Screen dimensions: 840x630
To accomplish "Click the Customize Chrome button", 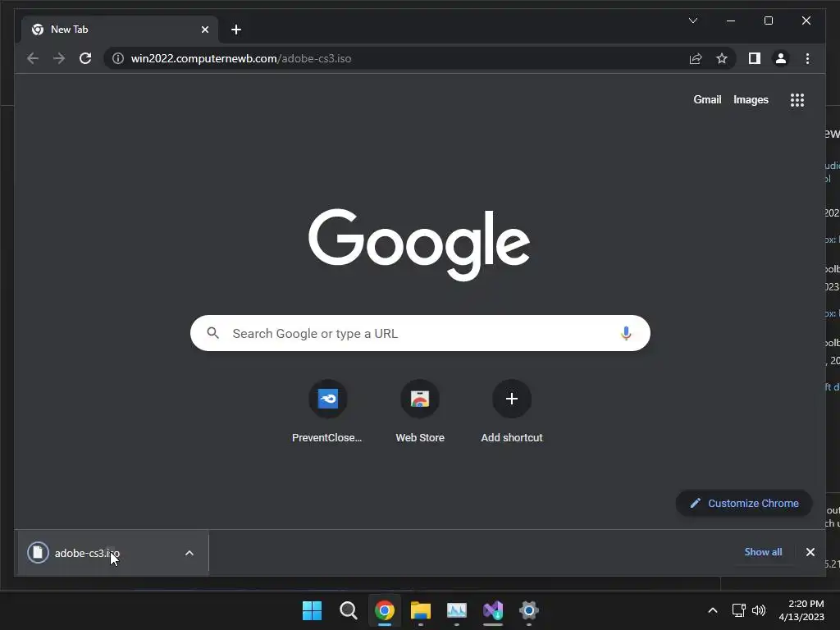I will (744, 503).
